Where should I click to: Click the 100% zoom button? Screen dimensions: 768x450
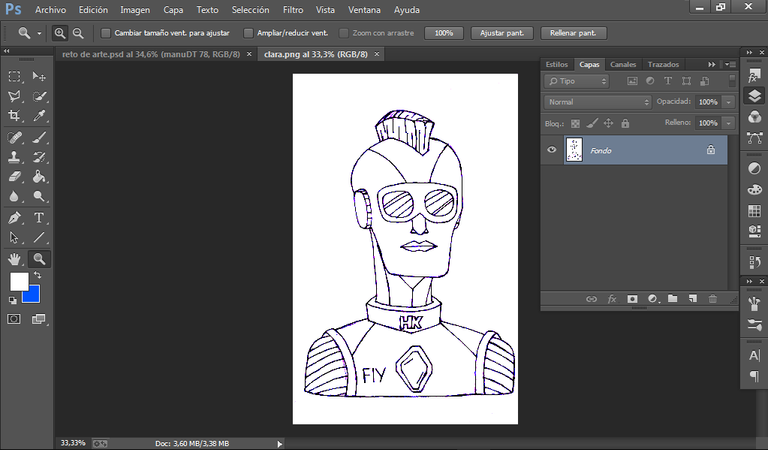click(444, 33)
